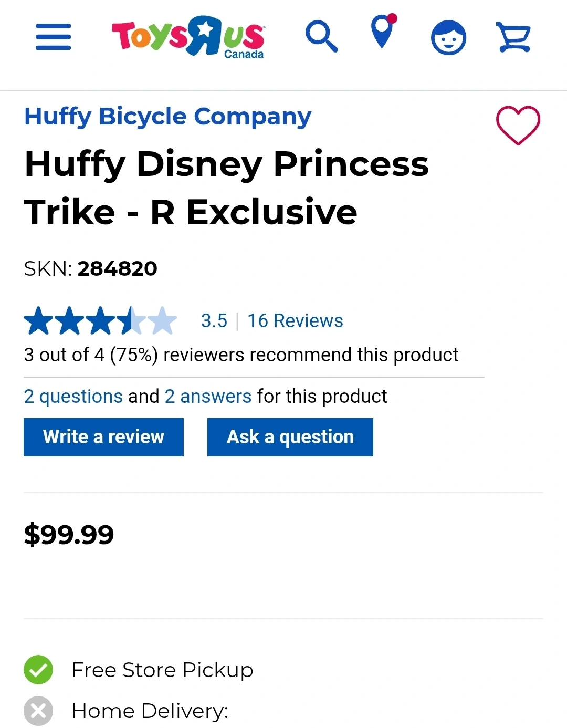The image size is (567, 728).
Task: Click the star rating graphic
Action: pyautogui.click(x=100, y=320)
